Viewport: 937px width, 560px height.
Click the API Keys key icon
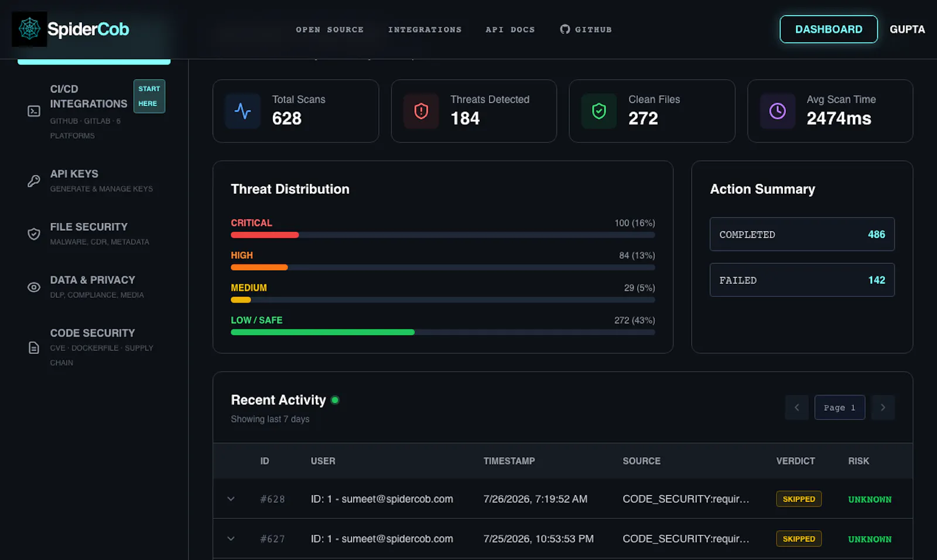point(34,181)
